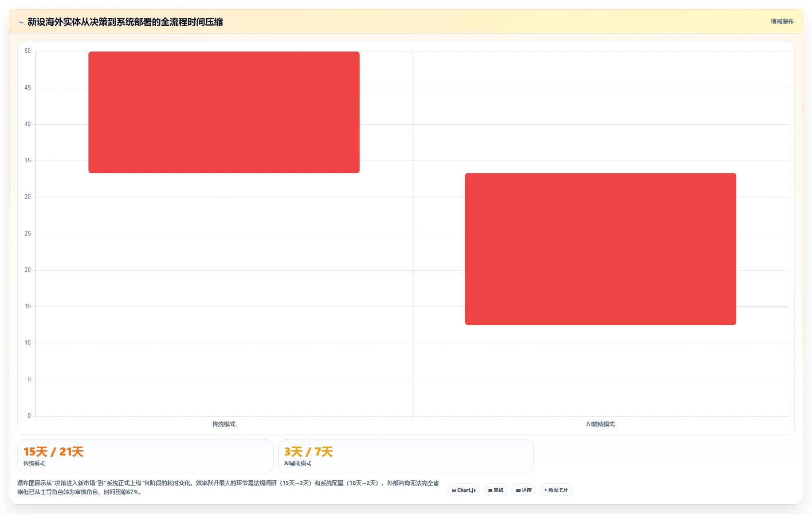The width and height of the screenshot is (812, 514).
Task: Click the red 传统模式 waterfall bar
Action: tap(224, 112)
